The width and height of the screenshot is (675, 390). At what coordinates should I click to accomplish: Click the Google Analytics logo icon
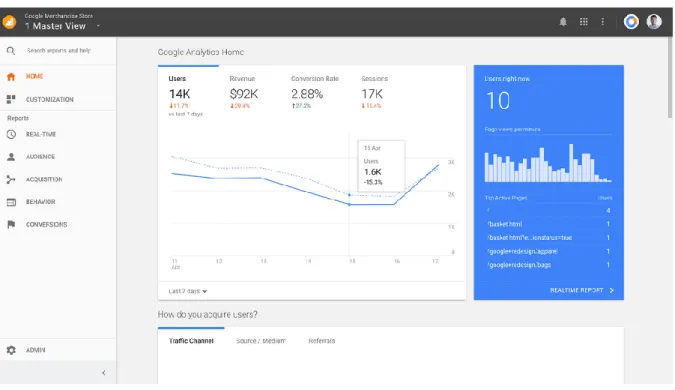[9, 22]
